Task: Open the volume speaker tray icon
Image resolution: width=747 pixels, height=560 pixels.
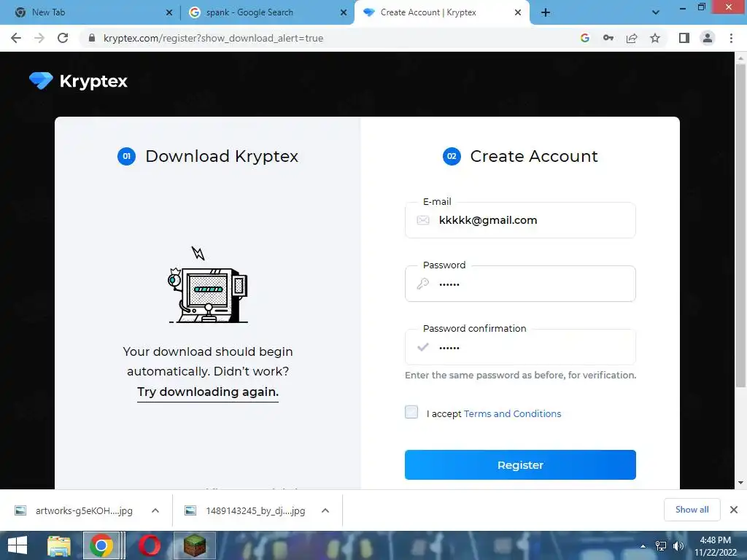Action: pos(678,546)
